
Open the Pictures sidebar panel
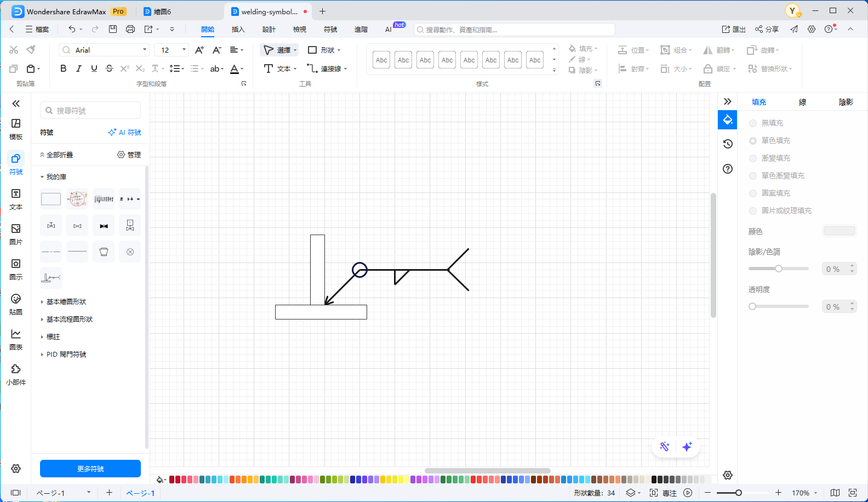16,234
